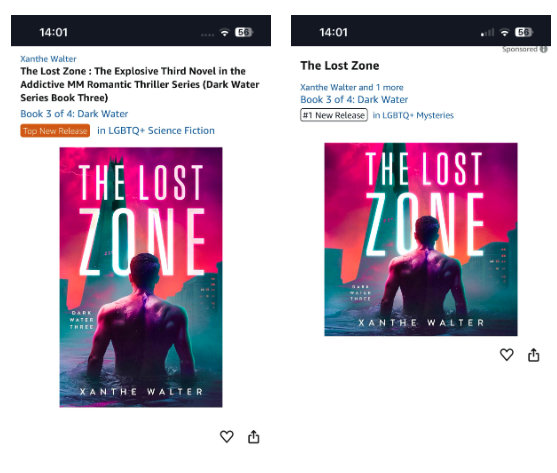Tap the left Lost Zone book cover

coord(141,277)
